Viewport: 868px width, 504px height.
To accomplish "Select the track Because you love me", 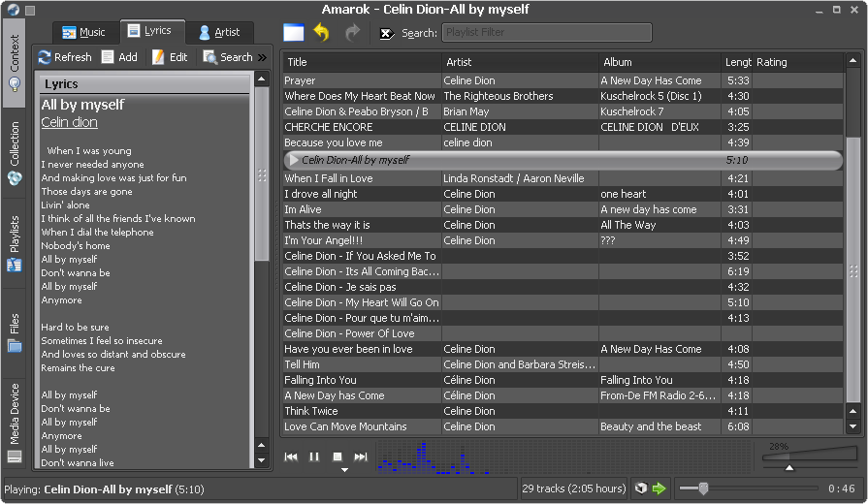I will click(563, 142).
